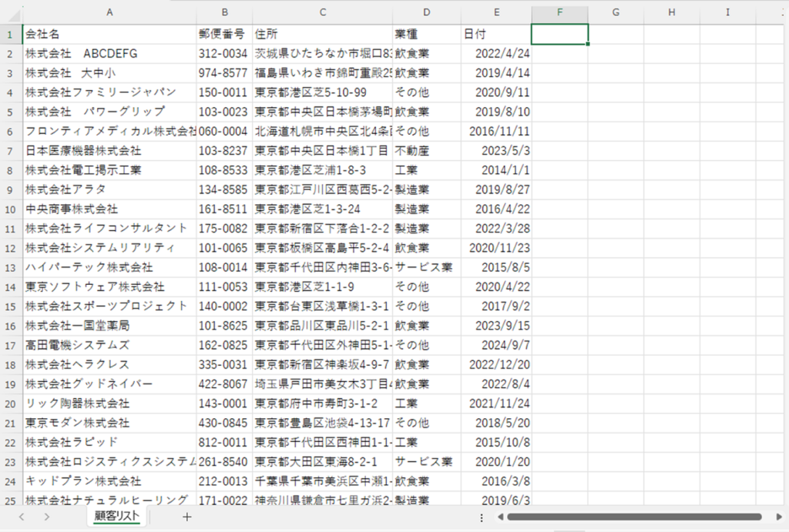Select the cell with postal code 335-0031

tap(223, 364)
